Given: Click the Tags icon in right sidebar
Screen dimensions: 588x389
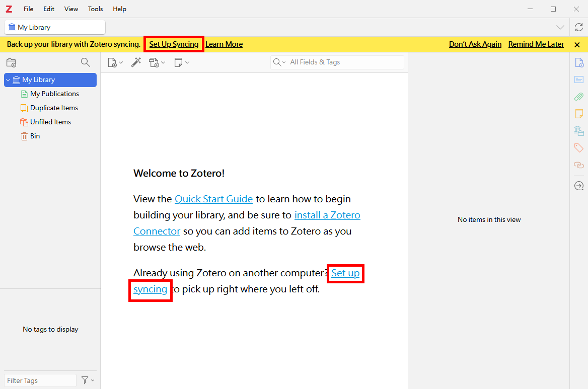Looking at the screenshot, I should tap(579, 148).
